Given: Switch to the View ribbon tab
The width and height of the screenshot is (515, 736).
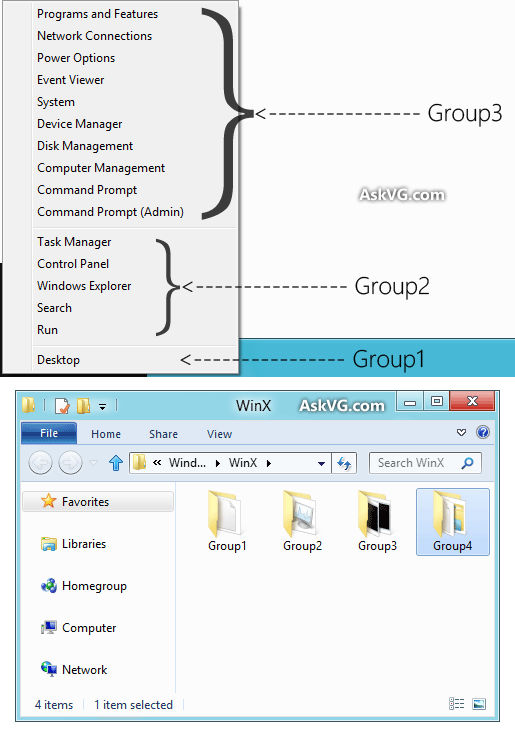Looking at the screenshot, I should click(219, 434).
